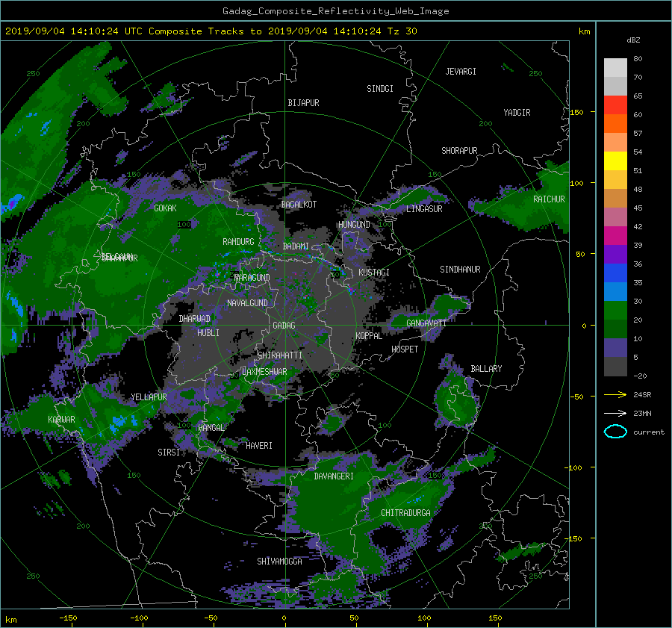Image resolution: width=672 pixels, height=628 pixels.
Task: Click the HOSPET city label
Action: coord(405,349)
